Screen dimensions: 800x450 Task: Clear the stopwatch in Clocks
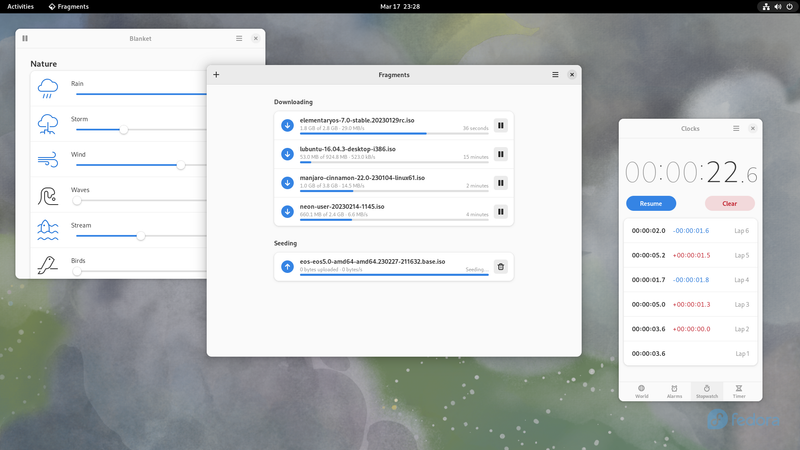[x=730, y=204]
